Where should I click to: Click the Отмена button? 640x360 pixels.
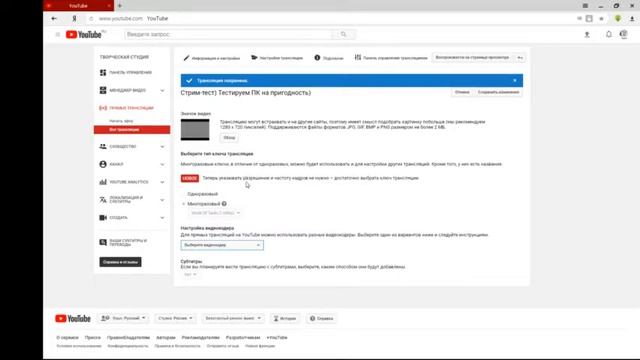pyautogui.click(x=462, y=92)
